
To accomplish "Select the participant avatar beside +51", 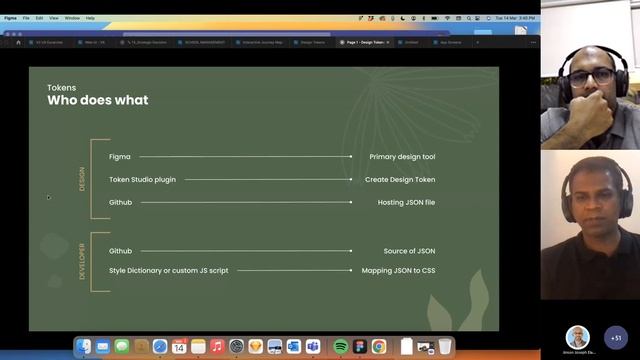I will [x=578, y=338].
